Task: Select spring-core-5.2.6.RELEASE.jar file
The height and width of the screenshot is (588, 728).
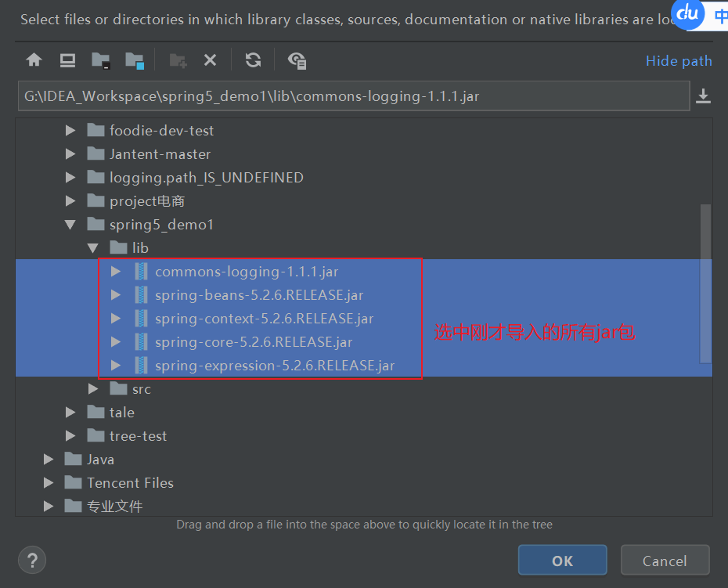Action: [243, 342]
